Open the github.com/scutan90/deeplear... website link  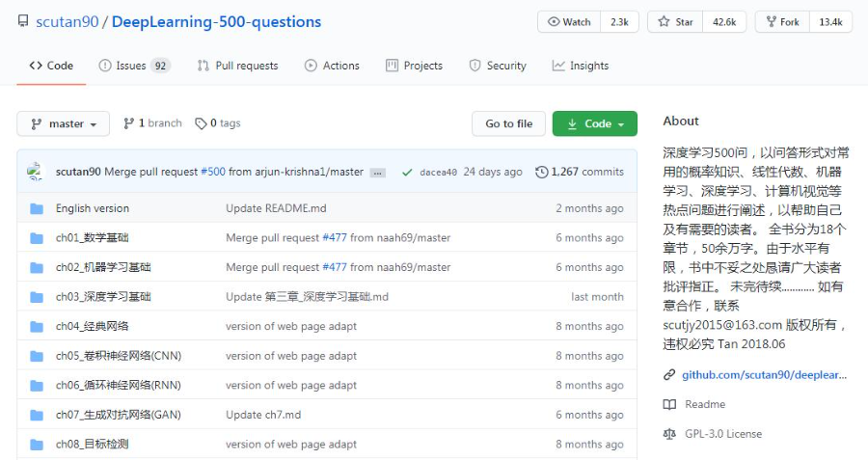click(x=764, y=375)
